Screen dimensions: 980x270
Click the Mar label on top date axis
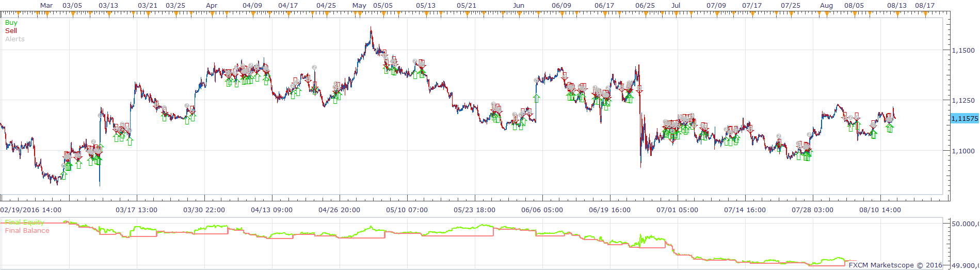46,6
